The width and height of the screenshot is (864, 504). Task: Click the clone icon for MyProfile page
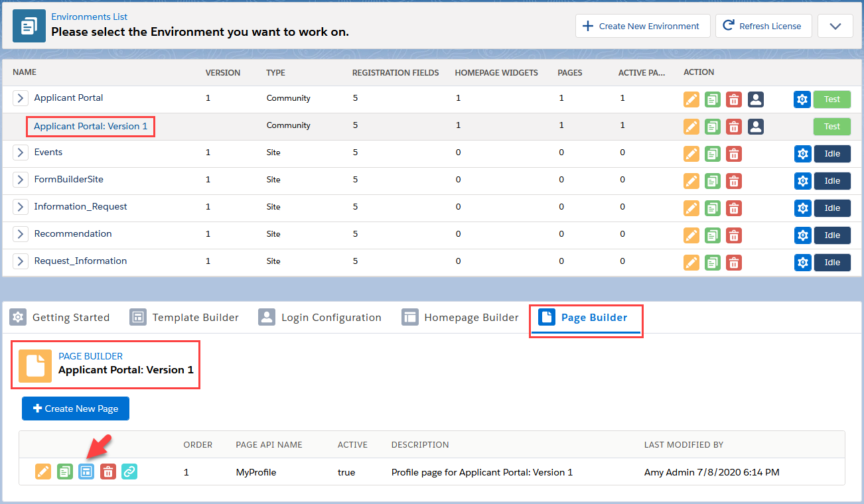65,472
